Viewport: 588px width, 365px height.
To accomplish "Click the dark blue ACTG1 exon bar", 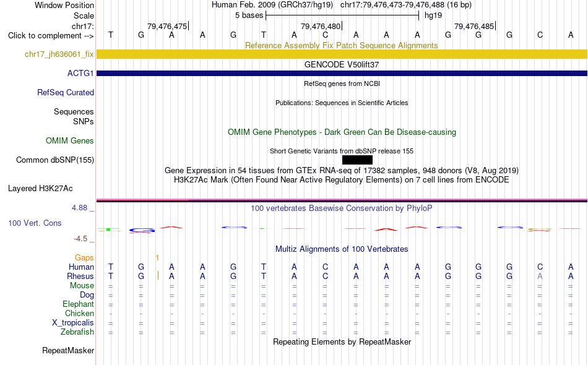I will [342, 73].
